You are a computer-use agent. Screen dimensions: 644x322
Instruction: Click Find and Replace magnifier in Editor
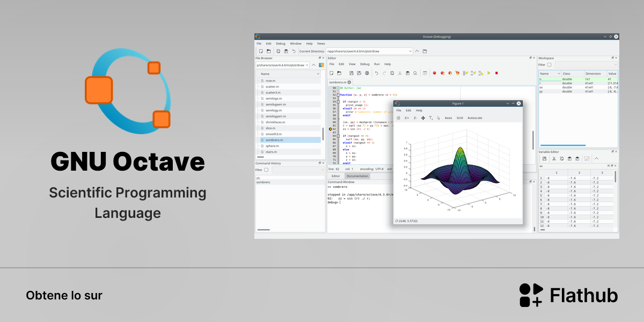click(x=415, y=73)
